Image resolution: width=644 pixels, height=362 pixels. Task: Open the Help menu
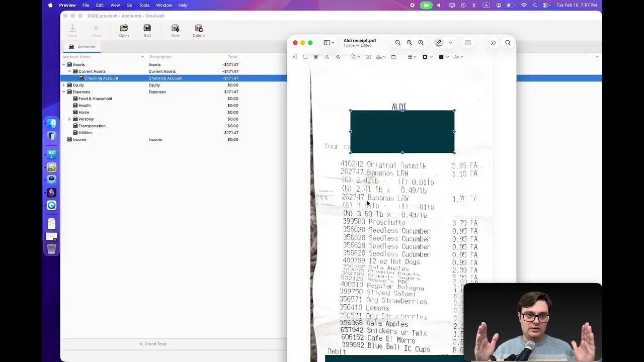pos(183,5)
